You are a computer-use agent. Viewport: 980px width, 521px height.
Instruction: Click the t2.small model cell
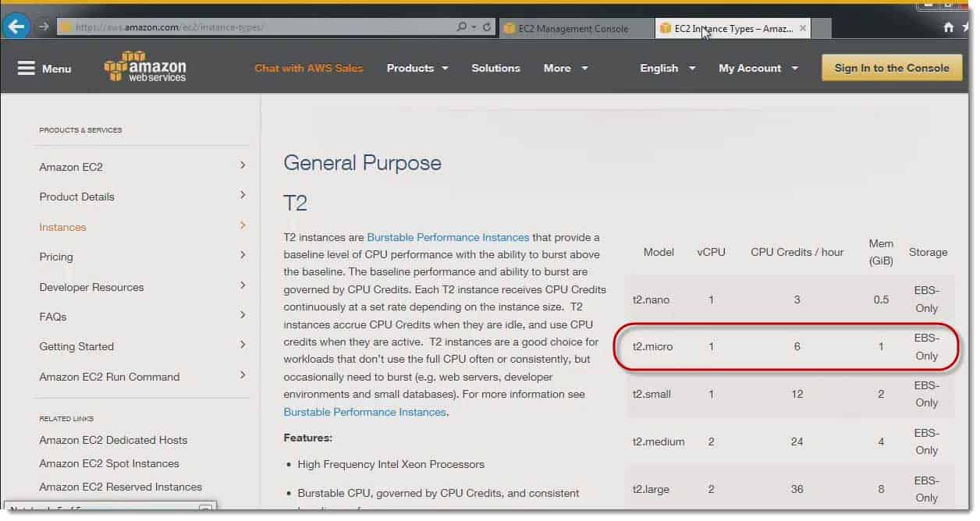pyautogui.click(x=652, y=394)
